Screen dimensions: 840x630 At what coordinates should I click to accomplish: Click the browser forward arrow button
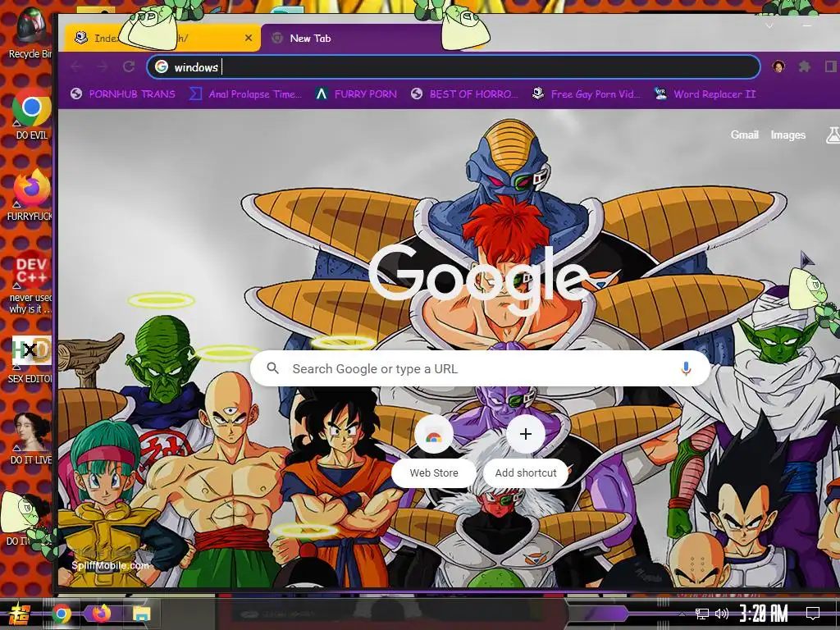(x=103, y=67)
